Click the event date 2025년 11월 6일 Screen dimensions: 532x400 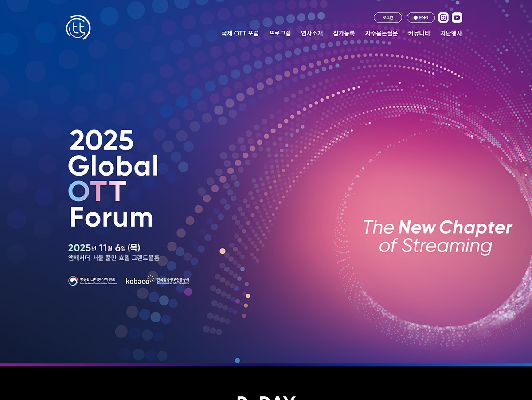click(x=104, y=247)
